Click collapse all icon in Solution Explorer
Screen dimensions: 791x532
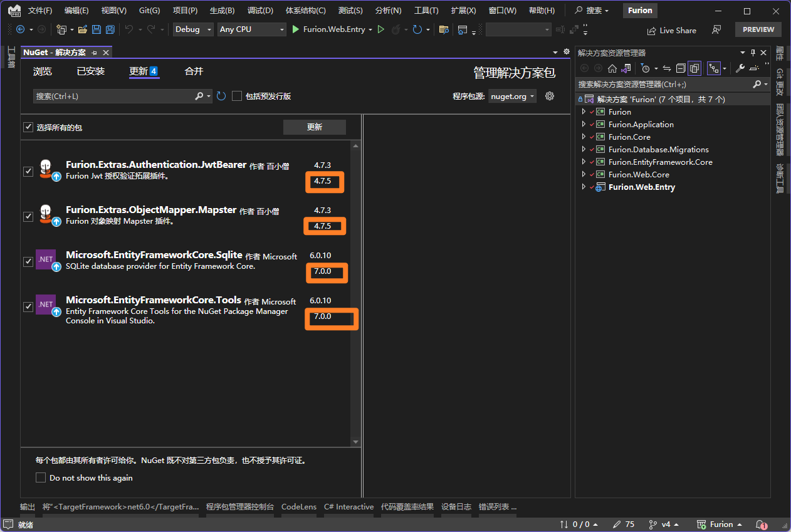[x=681, y=68]
